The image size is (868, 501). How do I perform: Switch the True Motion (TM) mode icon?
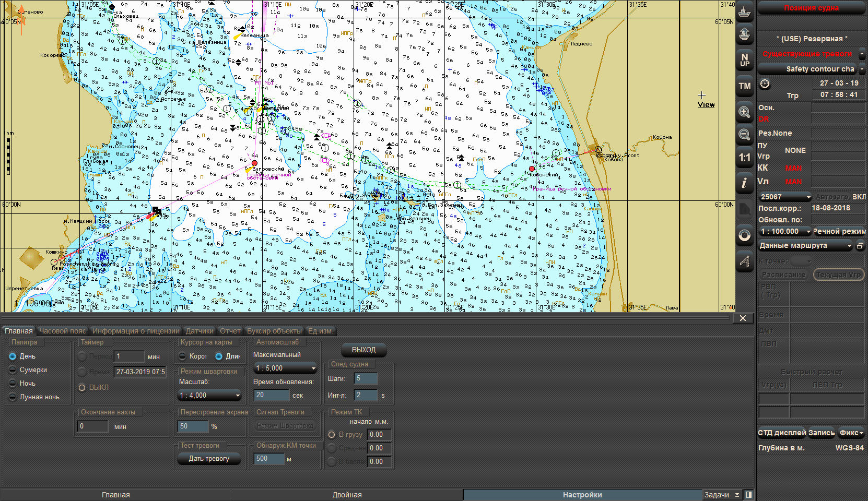click(x=745, y=86)
